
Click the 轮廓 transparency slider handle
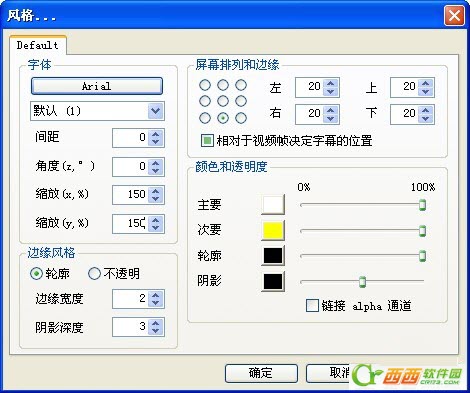pyautogui.click(x=422, y=256)
